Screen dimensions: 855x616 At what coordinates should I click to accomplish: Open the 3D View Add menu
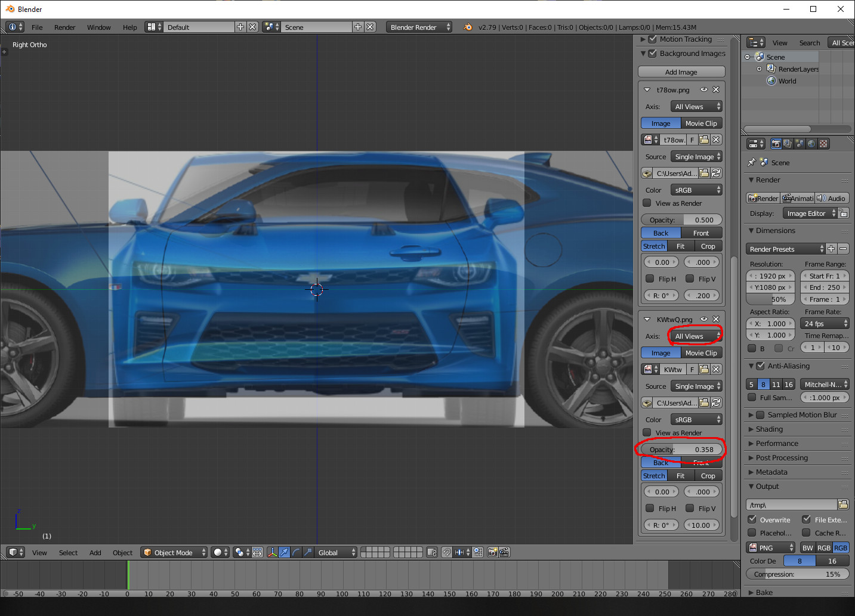click(x=95, y=552)
